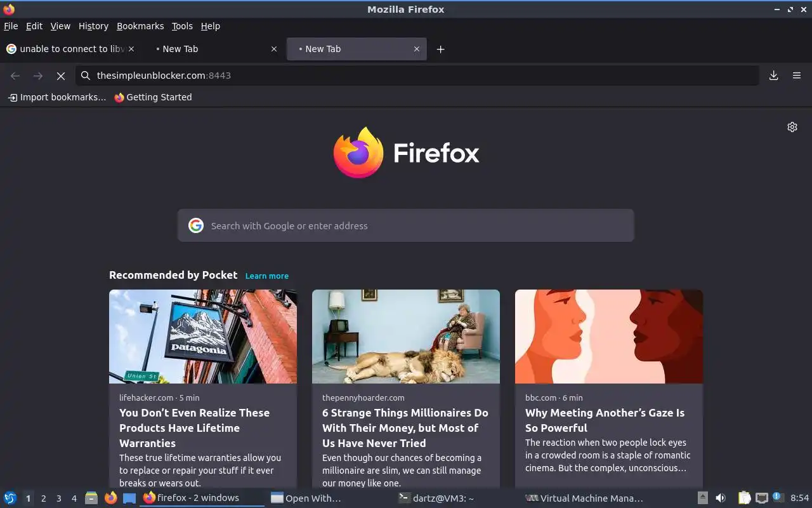
Task: Open a new tab with plus button
Action: point(440,49)
